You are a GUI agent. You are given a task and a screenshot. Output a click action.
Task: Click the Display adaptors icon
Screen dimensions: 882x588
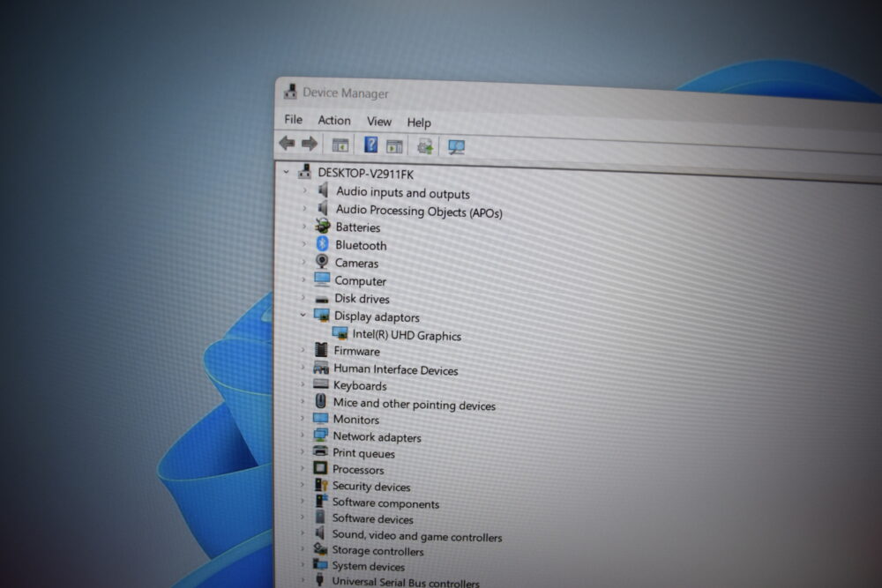coord(322,316)
